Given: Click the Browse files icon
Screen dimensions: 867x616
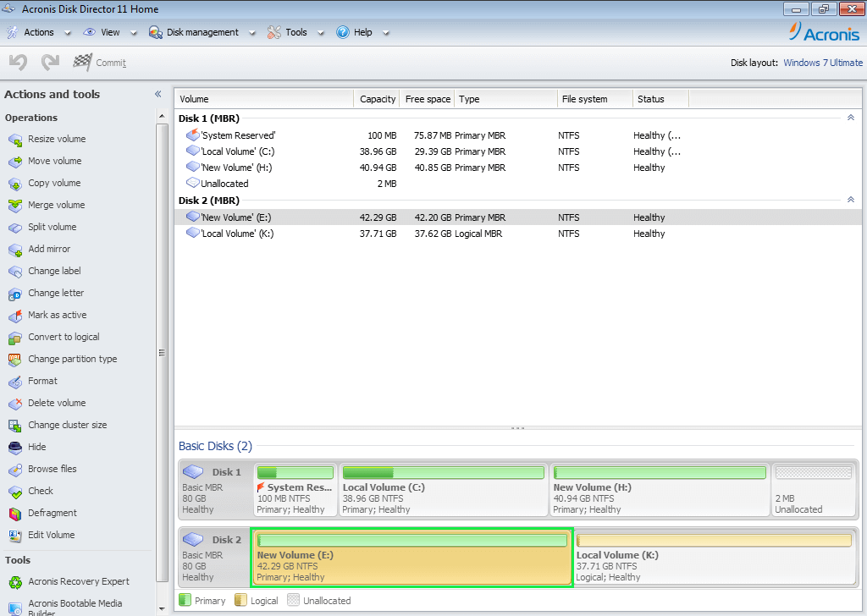Looking at the screenshot, I should (x=15, y=470).
